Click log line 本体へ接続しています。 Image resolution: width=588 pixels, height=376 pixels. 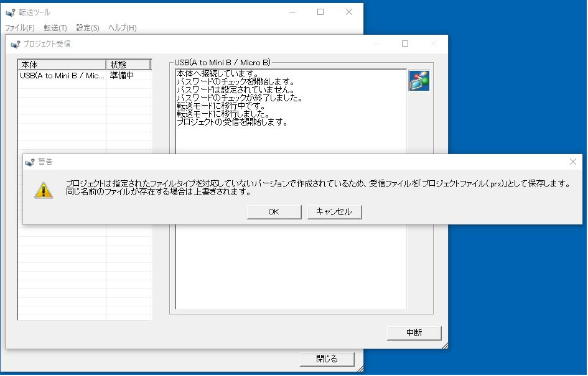218,73
